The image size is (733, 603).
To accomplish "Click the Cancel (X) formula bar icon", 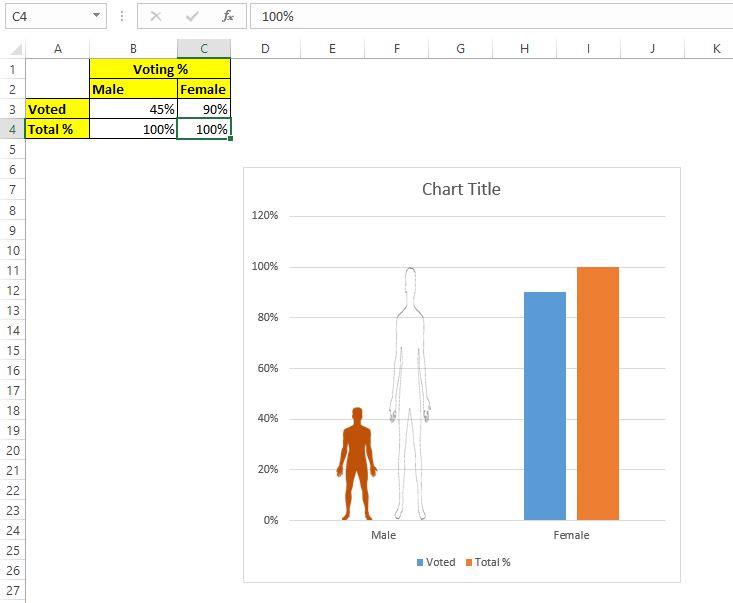I will coord(156,16).
